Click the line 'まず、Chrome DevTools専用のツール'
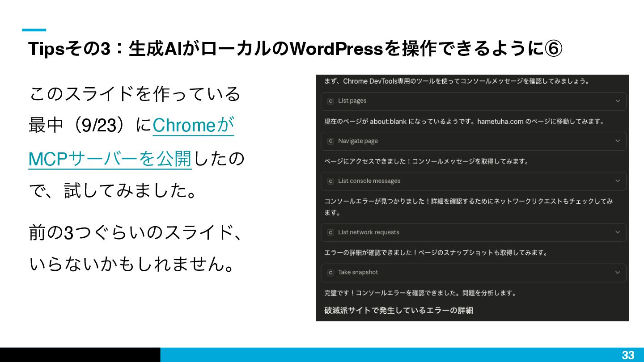644x362 pixels. (457, 81)
